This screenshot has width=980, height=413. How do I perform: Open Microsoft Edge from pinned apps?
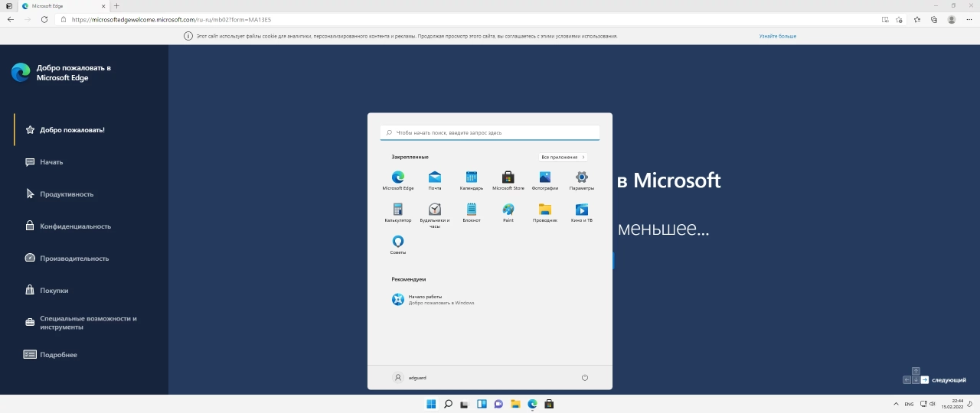click(x=398, y=180)
